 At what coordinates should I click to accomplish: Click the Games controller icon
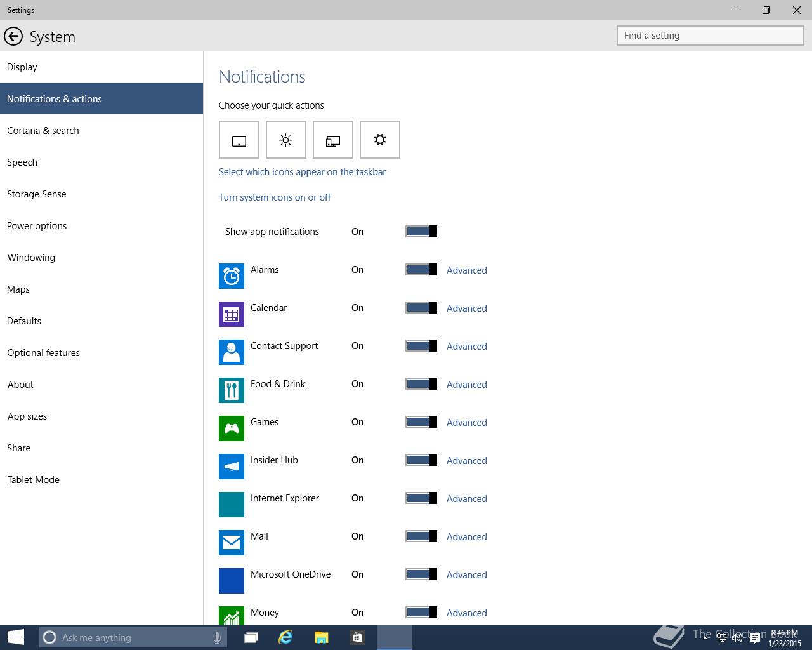(232, 428)
